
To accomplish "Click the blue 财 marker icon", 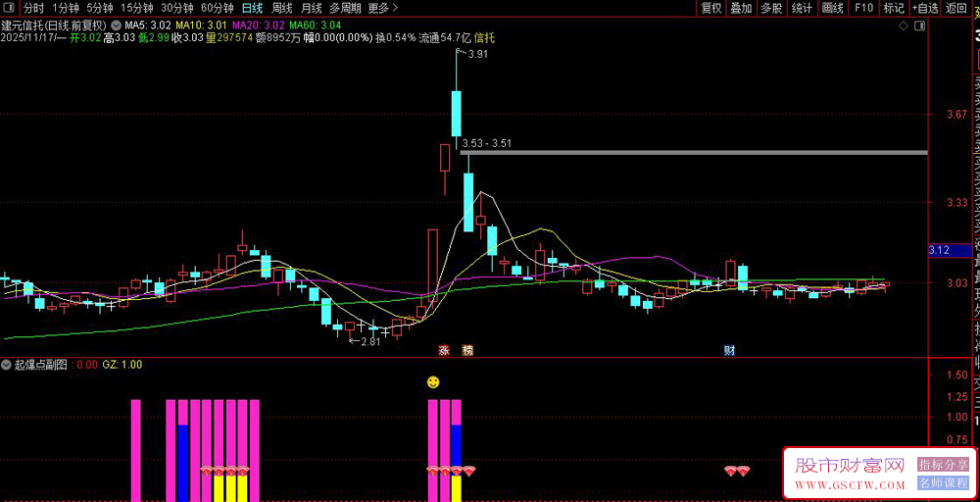I will [x=729, y=350].
